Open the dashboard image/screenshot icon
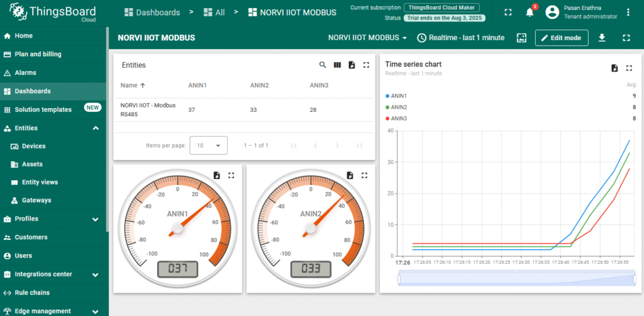Viewport: 644px width, 316px height. pos(521,38)
